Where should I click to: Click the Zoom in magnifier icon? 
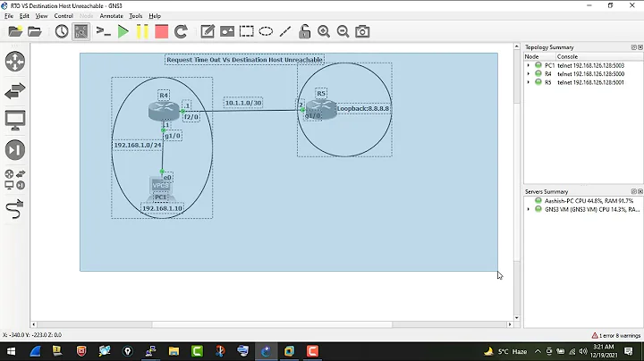(324, 31)
